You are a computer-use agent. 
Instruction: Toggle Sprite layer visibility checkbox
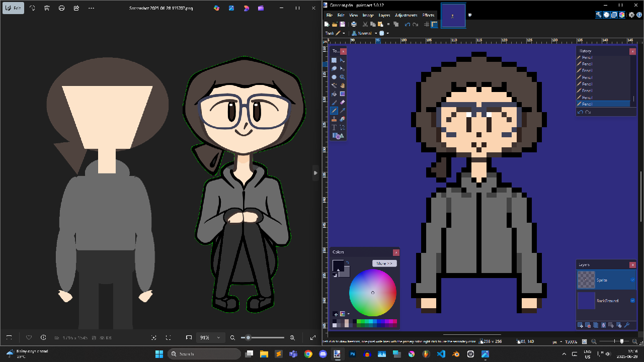pyautogui.click(x=632, y=280)
